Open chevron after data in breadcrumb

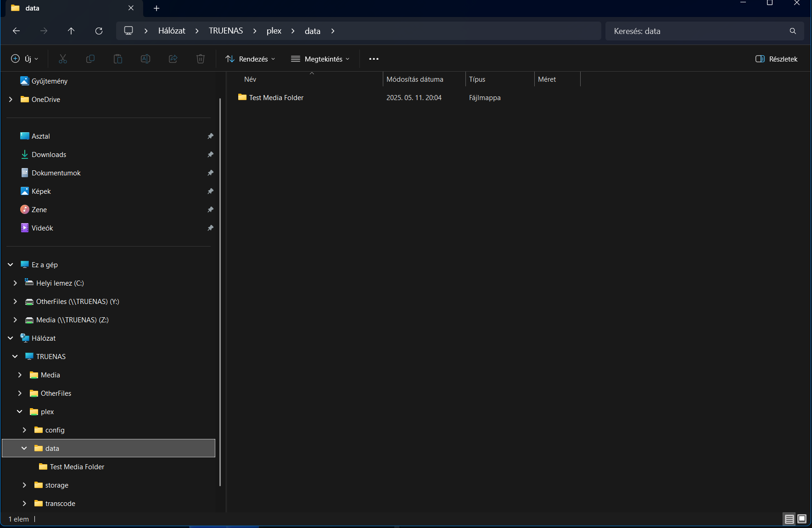[333, 31]
